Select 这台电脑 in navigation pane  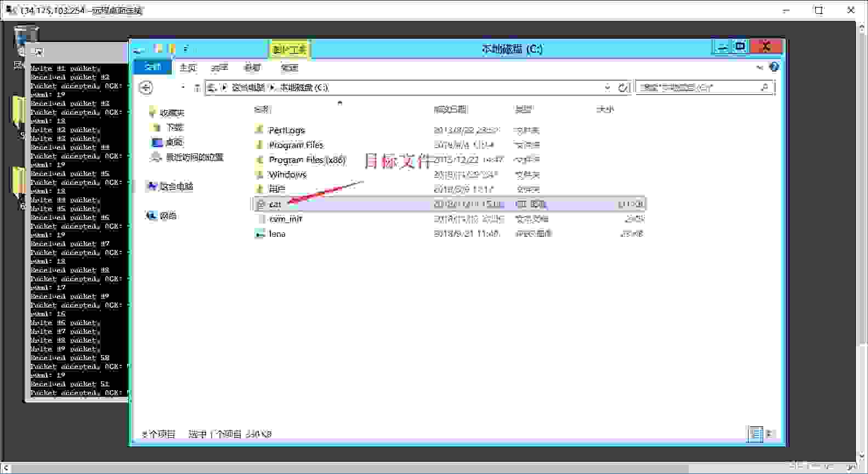(176, 186)
